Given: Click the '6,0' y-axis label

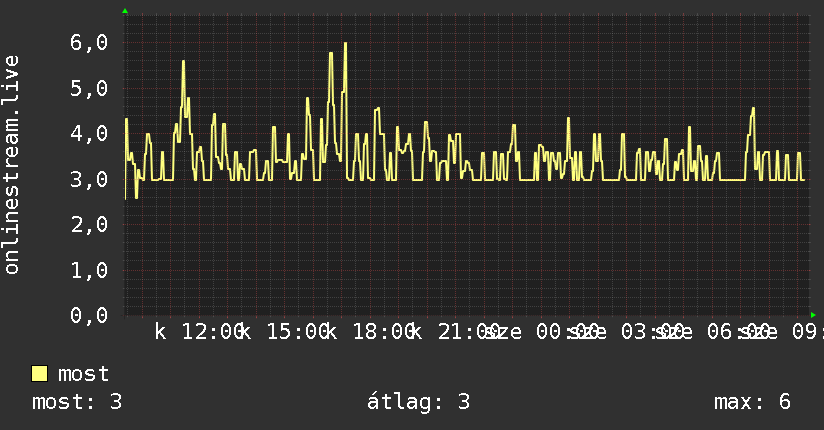Looking at the screenshot, I should coord(89,43).
